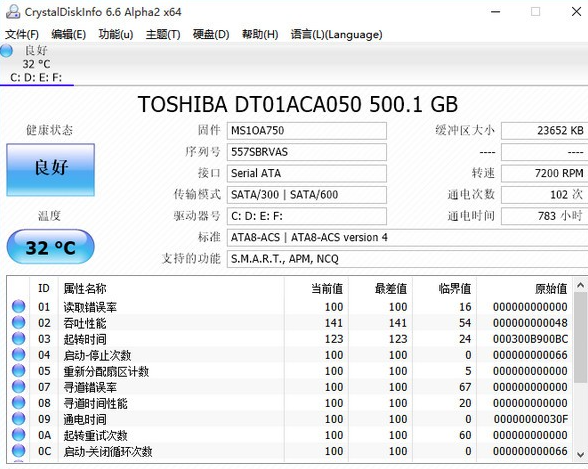This screenshot has width=588, height=469.
Task: Click the drive letter field C: D: E: F:
Action: tap(307, 216)
